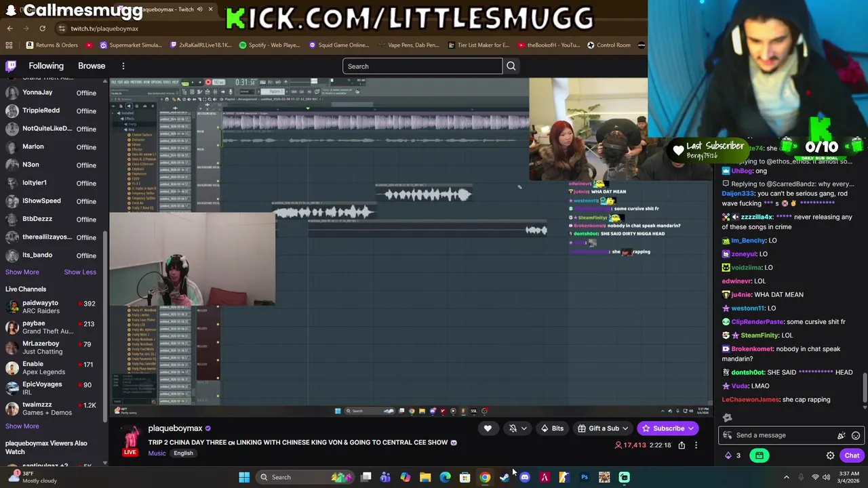Click the Bits button
Viewport: 868px width, 488px height.
[552, 428]
